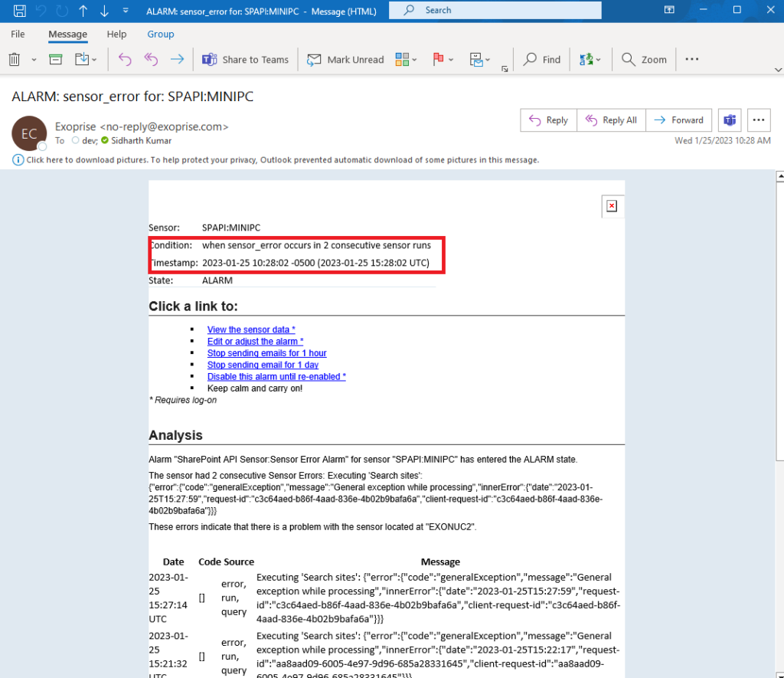Viewport: 784px width, 678px height.
Task: Click Disable this alarm until re-enabled
Action: point(276,377)
